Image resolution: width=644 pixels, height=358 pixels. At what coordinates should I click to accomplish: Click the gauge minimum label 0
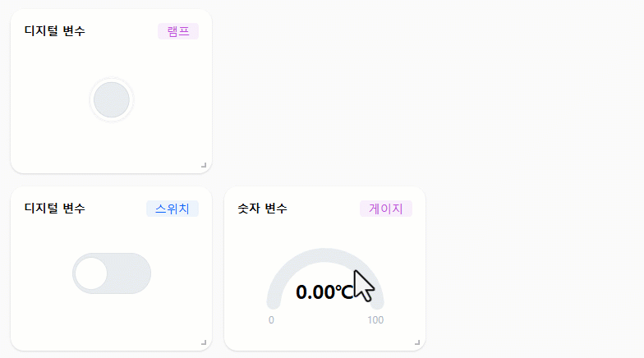(x=271, y=320)
